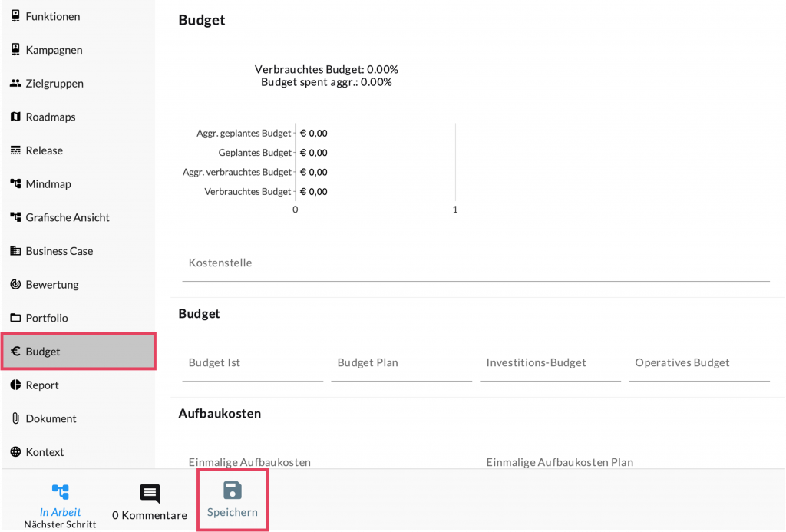Click the Speichern floppy disk icon
This screenshot has height=532, width=786.
click(232, 491)
